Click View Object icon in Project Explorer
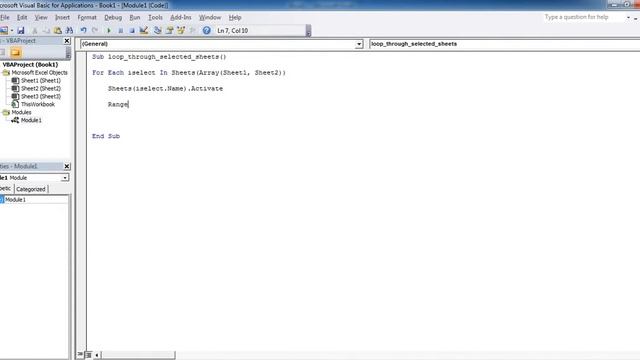 click(x=2, y=53)
